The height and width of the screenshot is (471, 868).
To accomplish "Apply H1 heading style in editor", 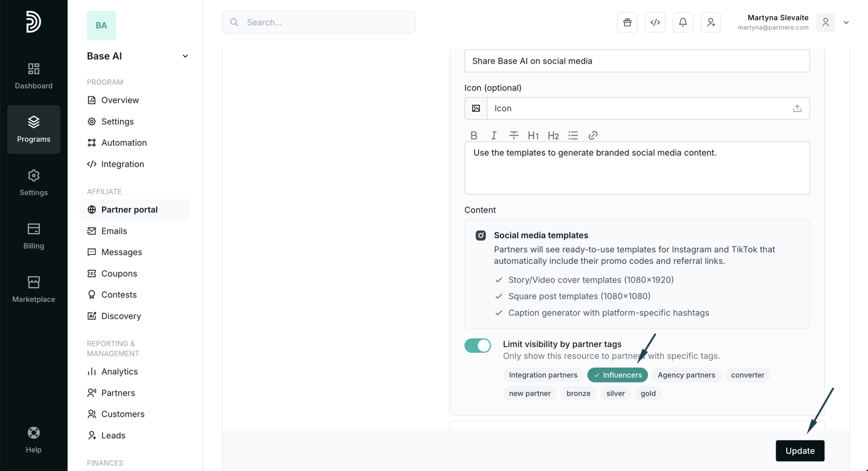I will coord(533,136).
